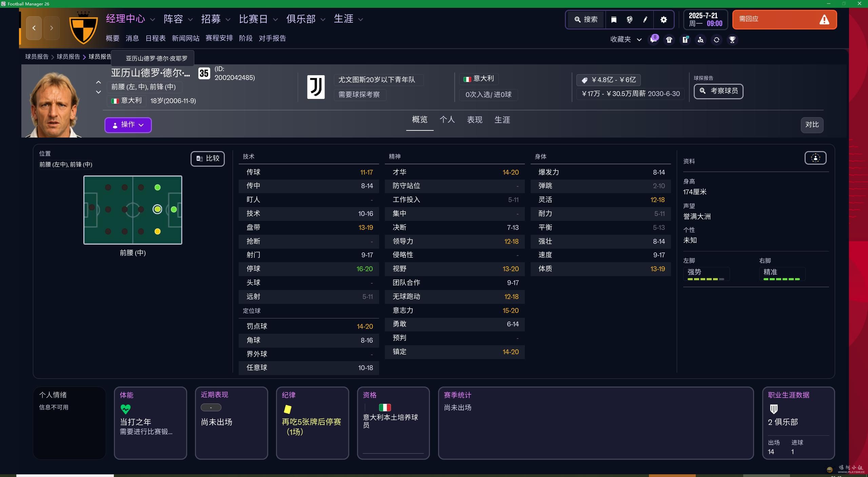Click the 搜索 search field
Image resolution: width=868 pixels, height=477 pixels.
click(x=586, y=20)
